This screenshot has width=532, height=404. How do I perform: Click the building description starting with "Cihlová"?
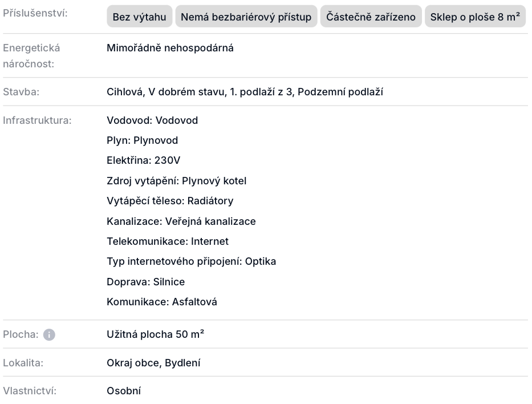[245, 92]
